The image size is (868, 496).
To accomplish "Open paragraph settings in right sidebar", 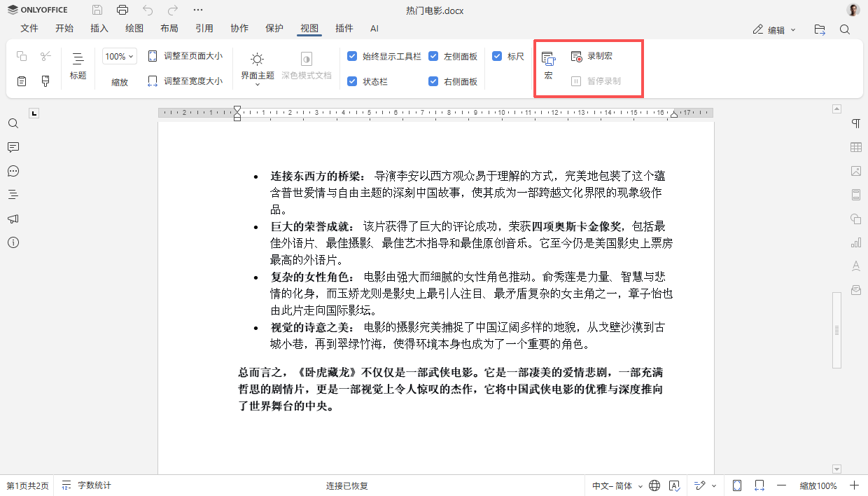I will 855,123.
